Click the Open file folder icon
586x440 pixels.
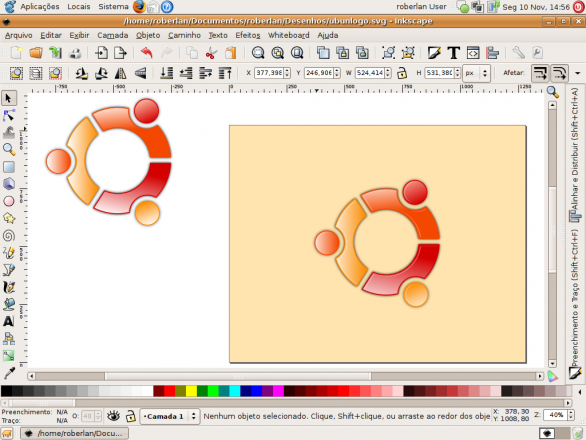click(36, 53)
